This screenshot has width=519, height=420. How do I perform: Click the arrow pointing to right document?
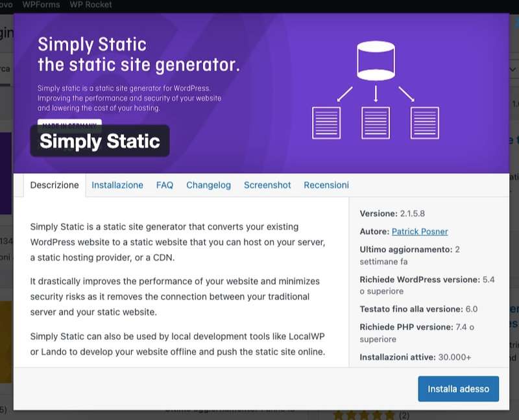click(x=407, y=94)
